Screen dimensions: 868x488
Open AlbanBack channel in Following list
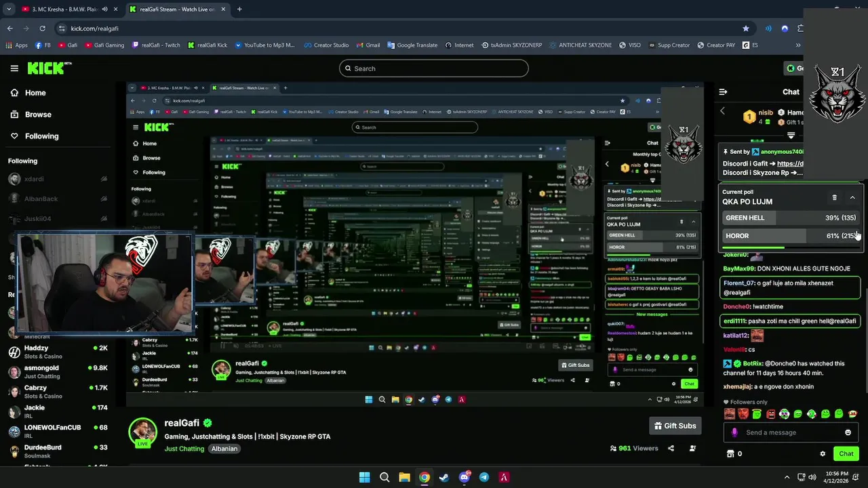click(58, 199)
